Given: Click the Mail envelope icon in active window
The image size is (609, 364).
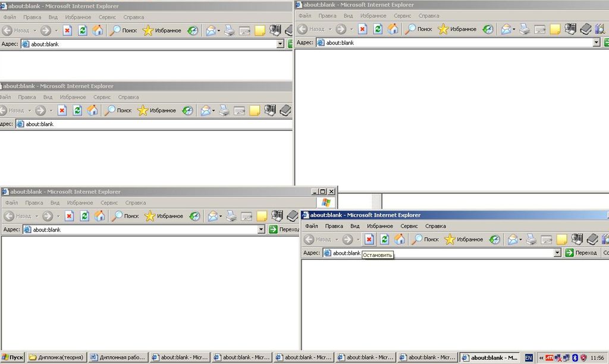Looking at the screenshot, I should 513,239.
